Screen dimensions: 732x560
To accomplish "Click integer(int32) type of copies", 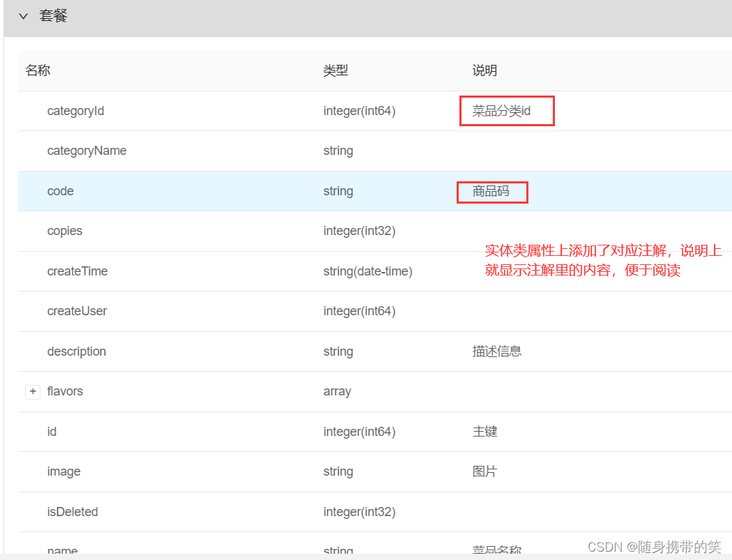I will [x=360, y=232].
